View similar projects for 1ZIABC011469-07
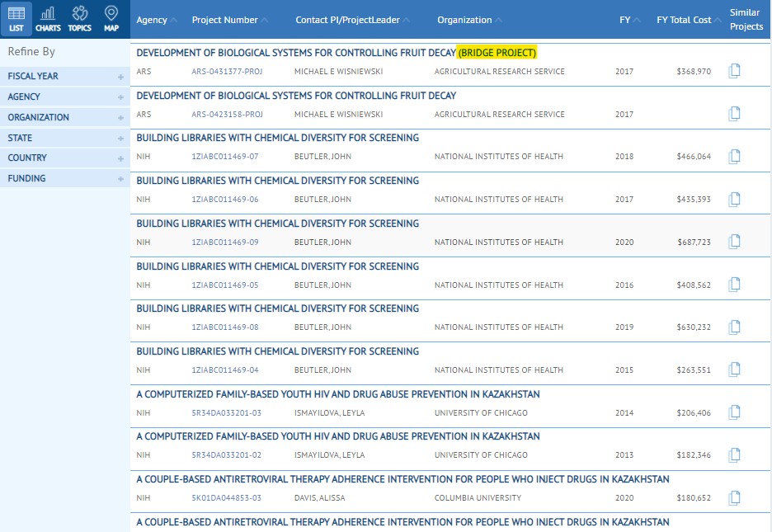Screen dimensions: 772x532 click(734, 157)
